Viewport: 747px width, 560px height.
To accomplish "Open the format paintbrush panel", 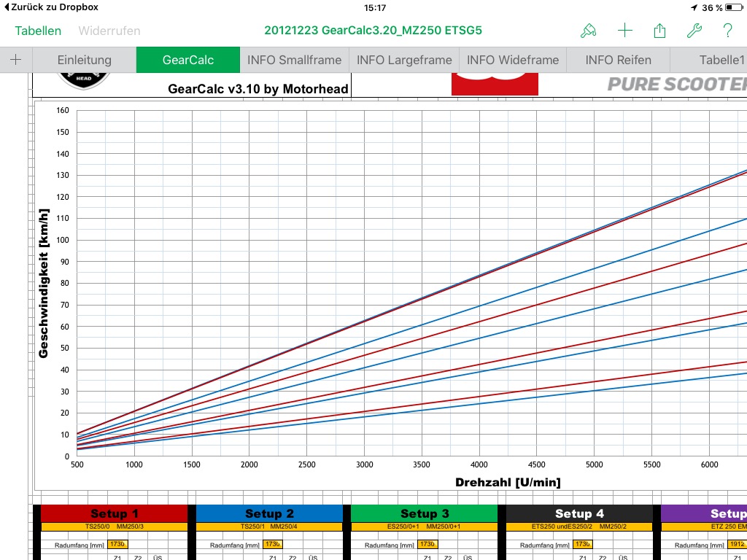I will 588,31.
